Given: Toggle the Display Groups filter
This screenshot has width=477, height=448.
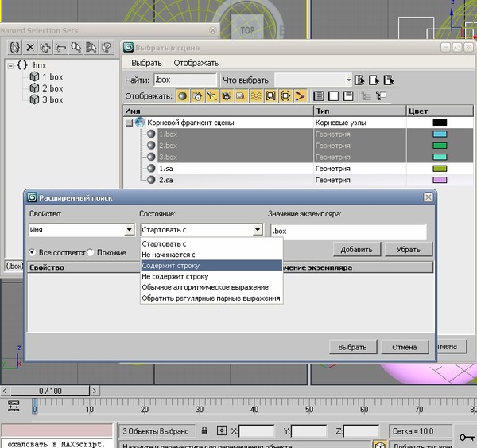Looking at the screenshot, I should coord(270,96).
